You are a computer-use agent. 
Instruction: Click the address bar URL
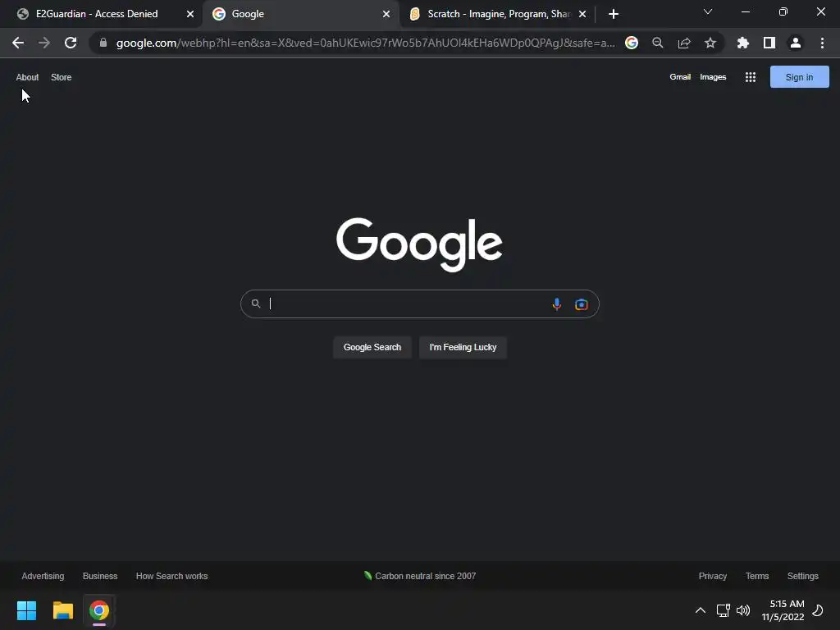(x=365, y=43)
